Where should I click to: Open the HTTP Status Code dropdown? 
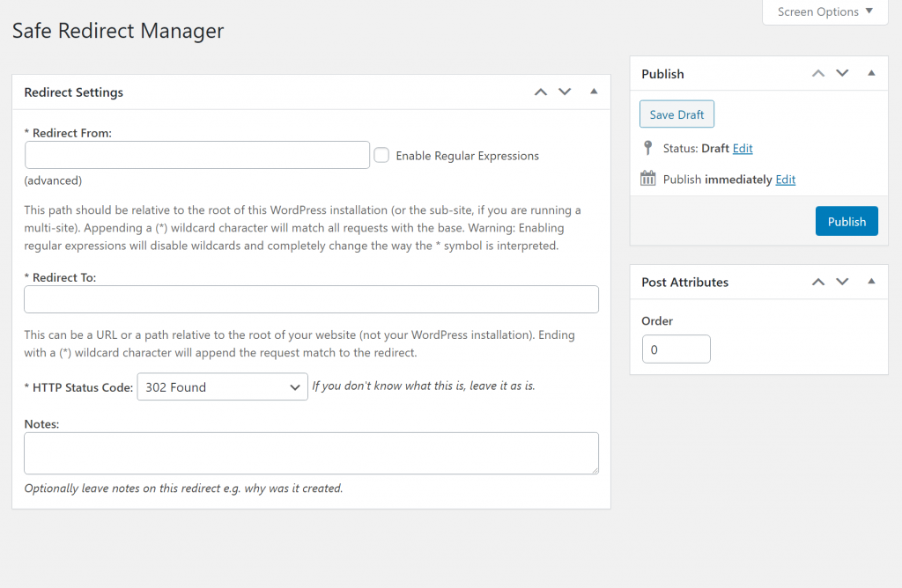click(222, 387)
